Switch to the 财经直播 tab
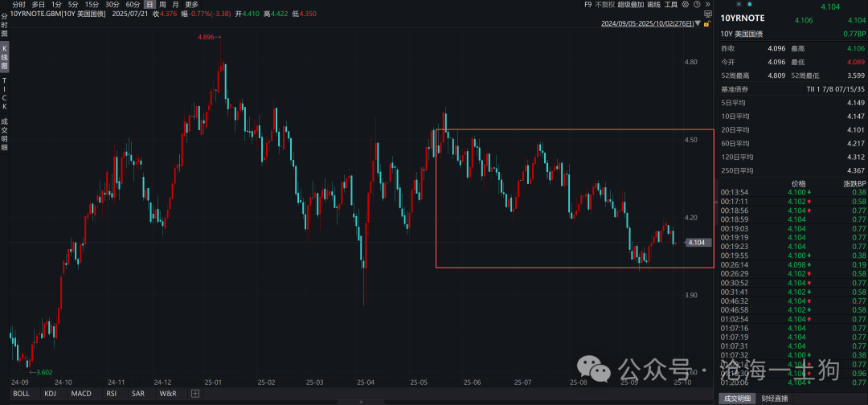 pyautogui.click(x=776, y=399)
